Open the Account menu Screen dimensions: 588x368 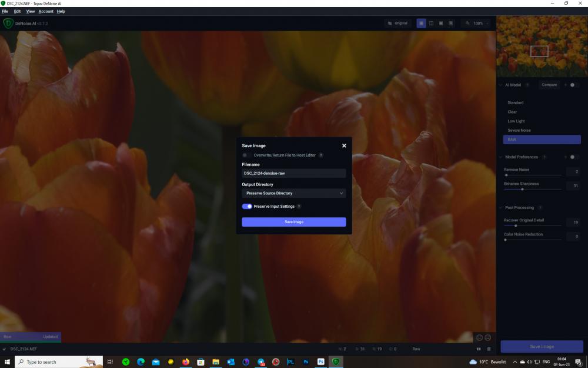coord(46,12)
